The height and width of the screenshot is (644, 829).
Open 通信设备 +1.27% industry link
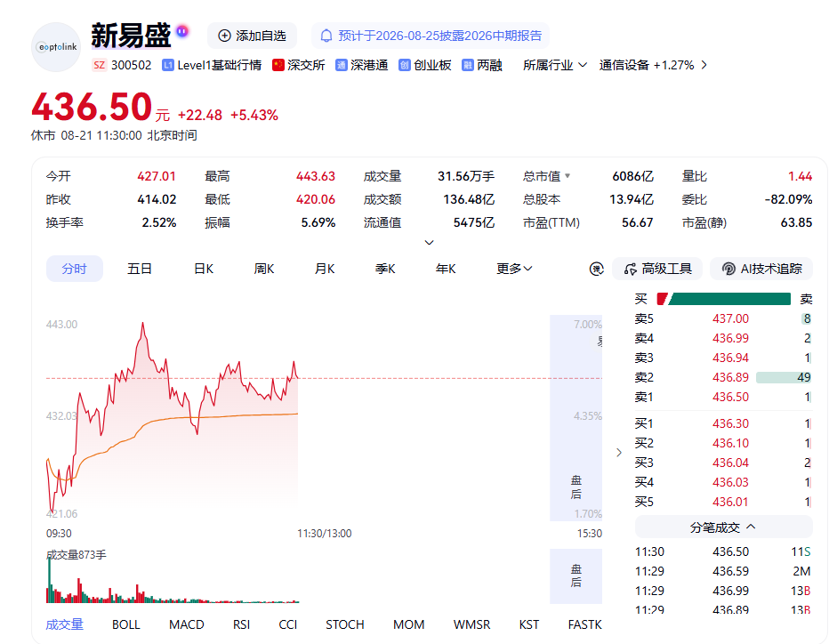(646, 65)
